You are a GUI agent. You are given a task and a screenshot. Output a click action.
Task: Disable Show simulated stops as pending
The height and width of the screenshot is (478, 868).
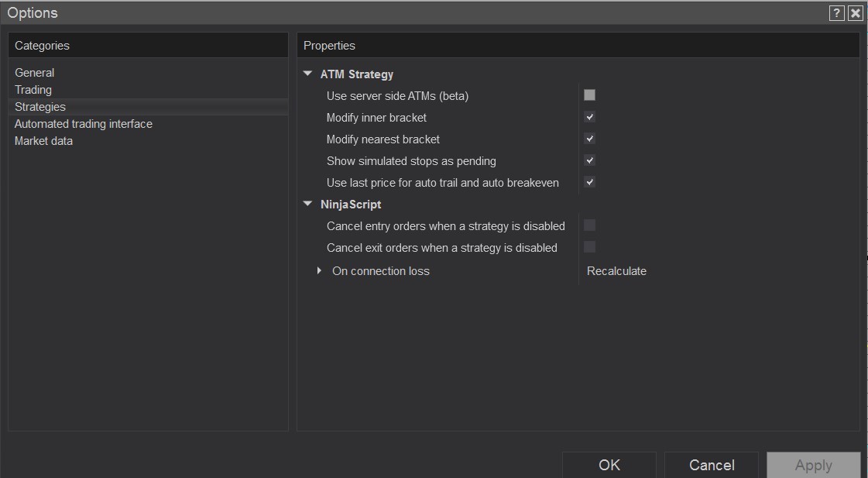(589, 160)
